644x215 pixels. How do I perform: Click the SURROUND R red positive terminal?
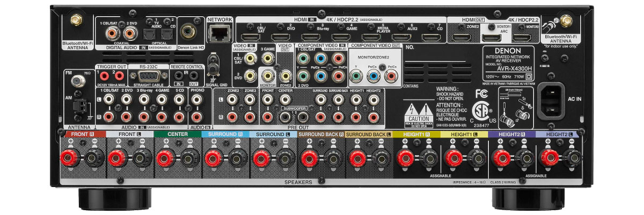[x=214, y=159]
